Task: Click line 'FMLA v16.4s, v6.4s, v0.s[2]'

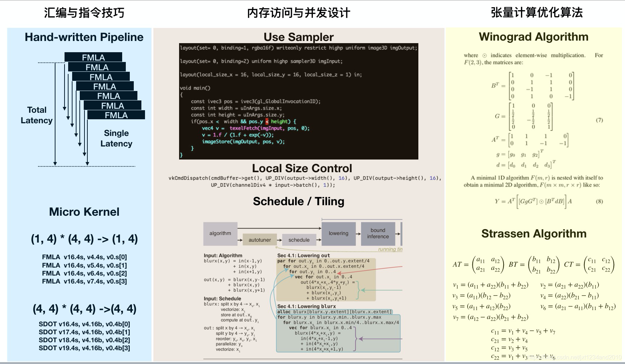Action: tap(84, 273)
